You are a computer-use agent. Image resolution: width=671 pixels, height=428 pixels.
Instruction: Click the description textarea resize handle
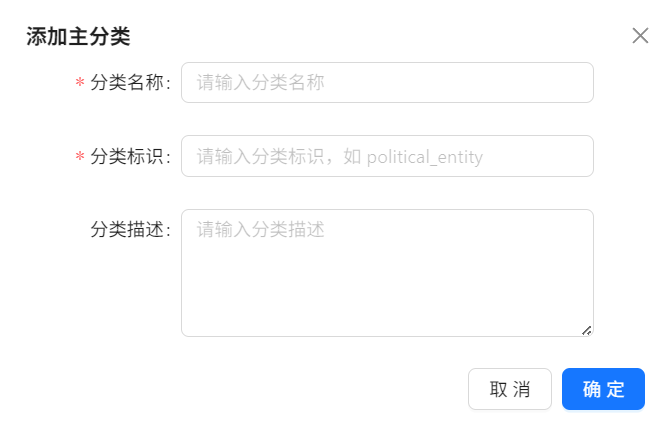click(587, 330)
